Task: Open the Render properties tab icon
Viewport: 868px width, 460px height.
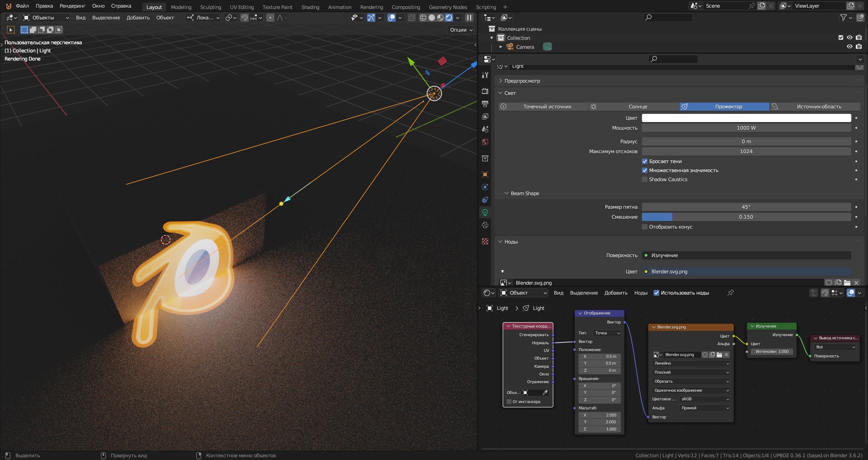Action: [x=485, y=91]
